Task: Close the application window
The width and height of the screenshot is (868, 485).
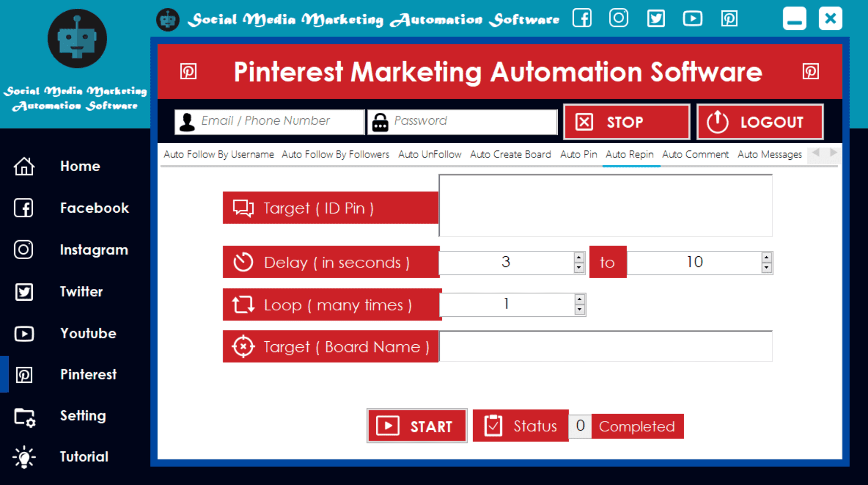Action: (x=830, y=19)
